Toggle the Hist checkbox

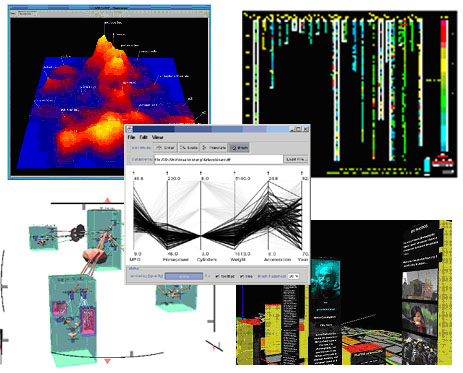tap(247, 276)
